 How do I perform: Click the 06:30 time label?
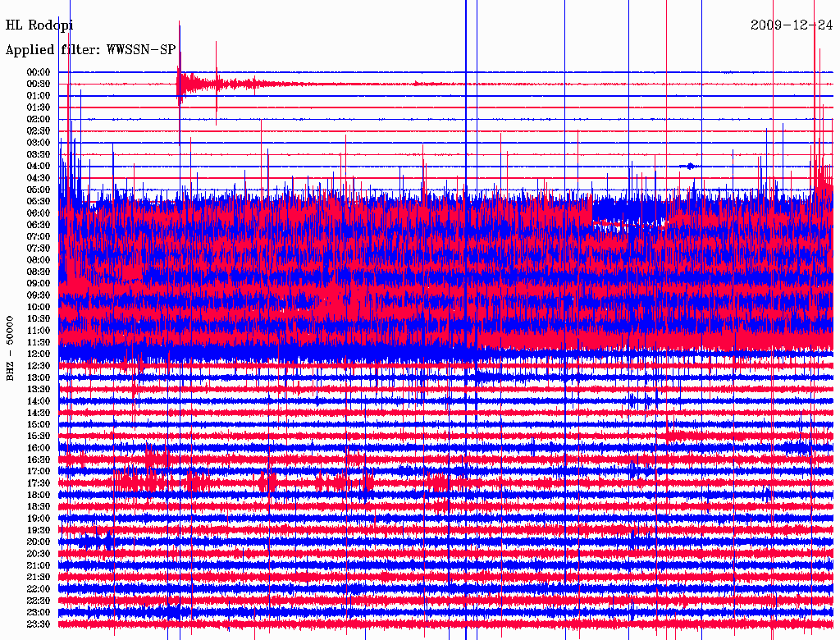click(x=39, y=225)
